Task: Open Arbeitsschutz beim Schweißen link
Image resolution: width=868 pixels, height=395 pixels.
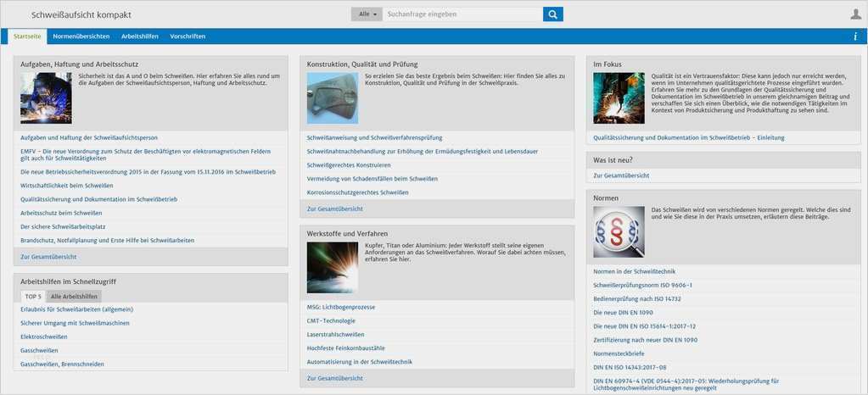Action: [x=61, y=213]
